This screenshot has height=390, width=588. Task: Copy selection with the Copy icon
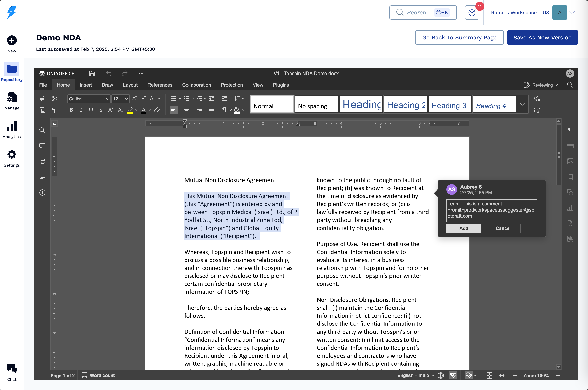(42, 98)
